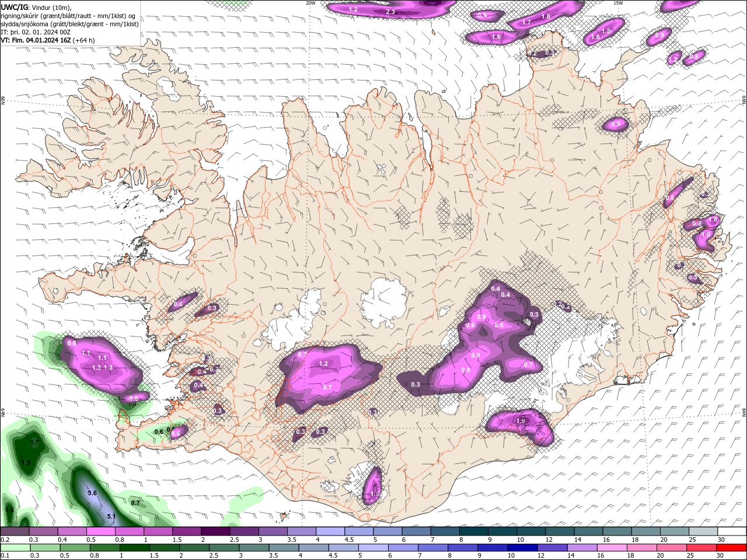Screen dimensions: 747x560
Task: Pick the bright pink 0.5 snow legend swatch
Action: tap(100, 531)
